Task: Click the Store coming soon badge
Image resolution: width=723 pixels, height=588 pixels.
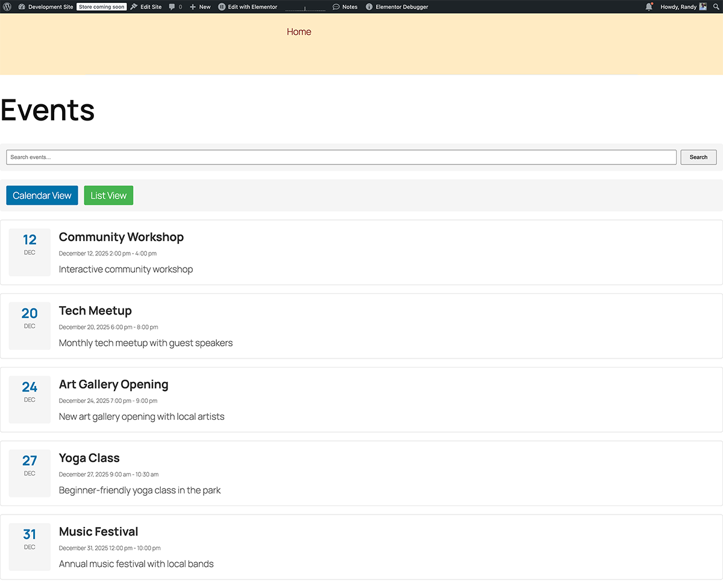Action: click(x=101, y=7)
